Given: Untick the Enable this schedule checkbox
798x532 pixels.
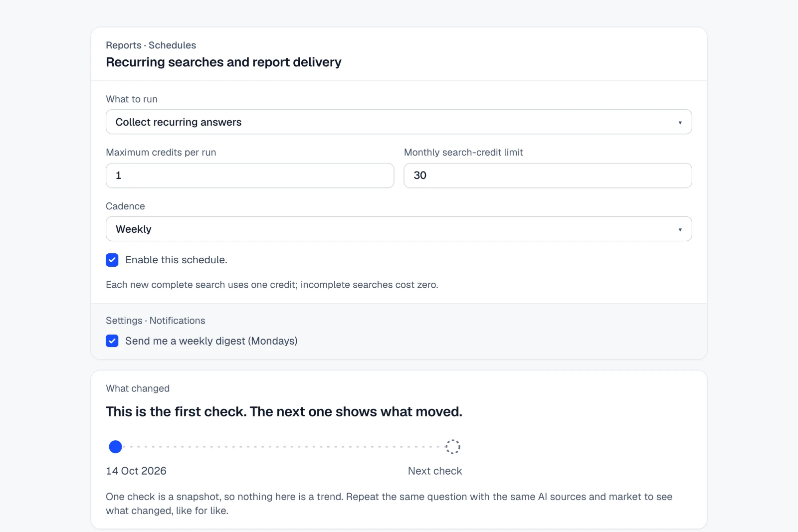Looking at the screenshot, I should coord(112,260).
